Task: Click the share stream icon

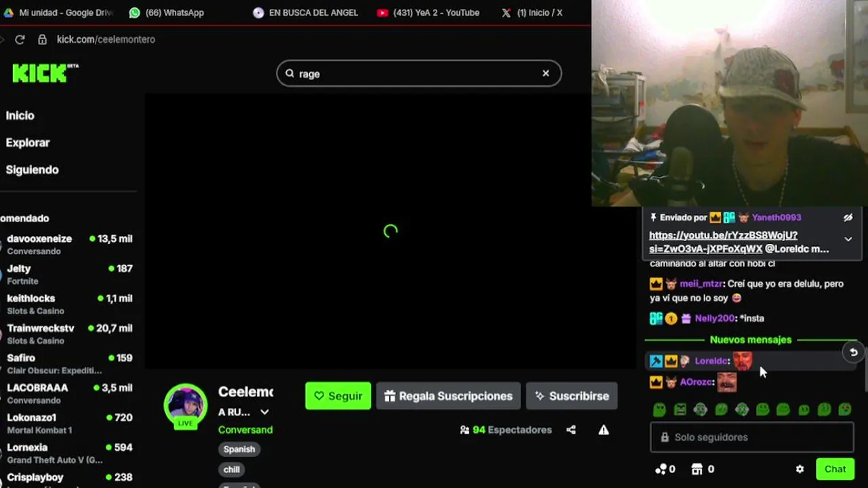Action: 571,430
